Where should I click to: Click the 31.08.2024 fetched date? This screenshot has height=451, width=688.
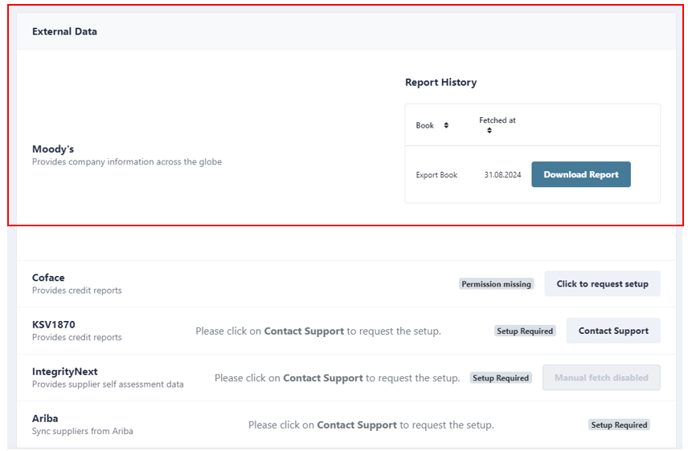coord(502,175)
